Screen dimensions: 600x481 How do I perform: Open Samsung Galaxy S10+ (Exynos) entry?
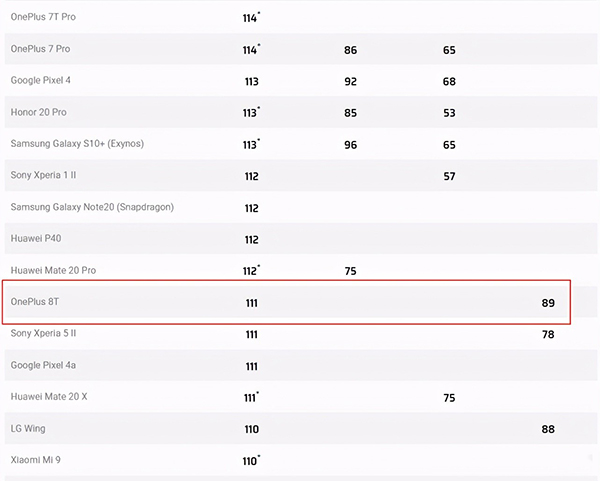pos(77,144)
